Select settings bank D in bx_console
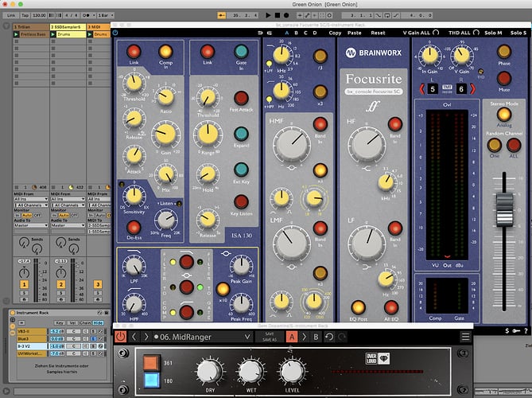Screen dimensions: 532x398 pyautogui.click(x=315, y=33)
